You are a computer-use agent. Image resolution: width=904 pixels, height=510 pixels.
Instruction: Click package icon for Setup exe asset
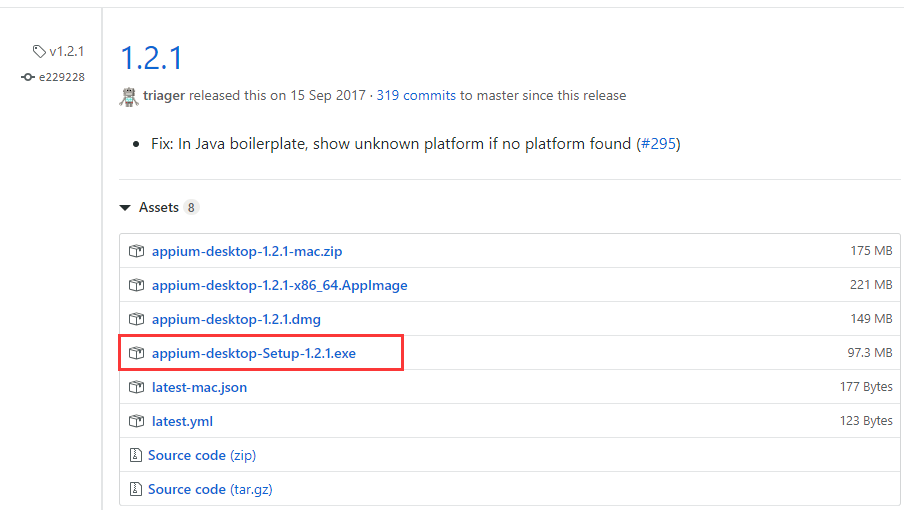136,353
